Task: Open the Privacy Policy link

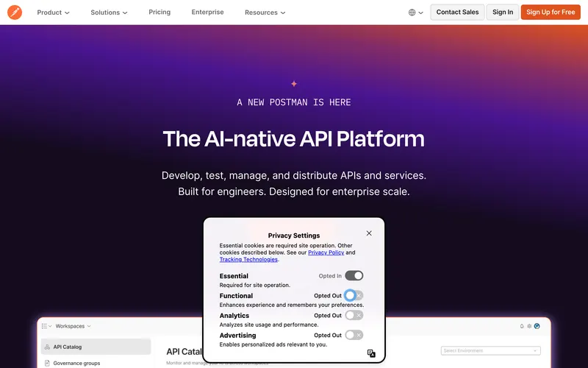Action: point(326,252)
